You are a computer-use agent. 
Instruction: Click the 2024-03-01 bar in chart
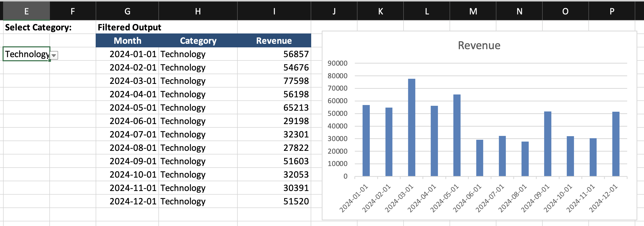point(412,128)
